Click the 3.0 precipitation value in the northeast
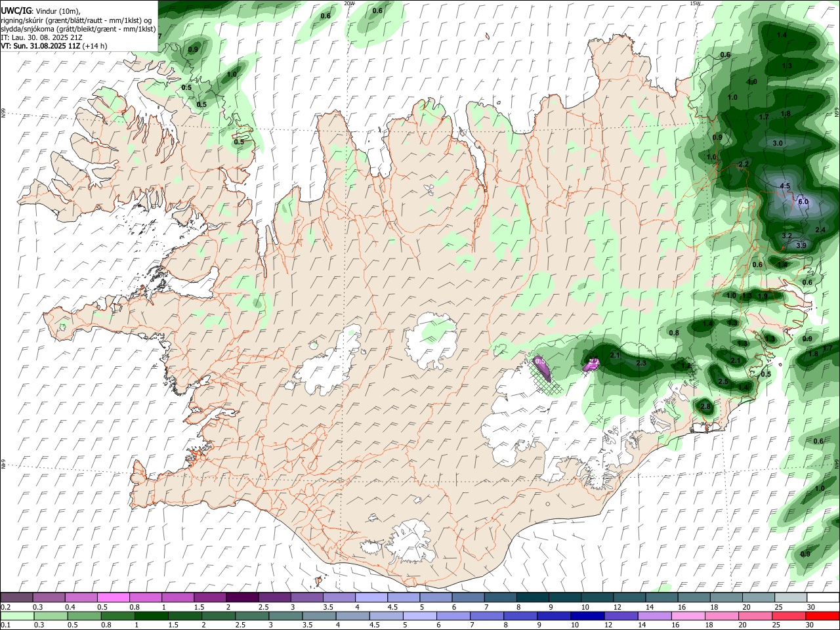Viewport: 840px width, 630px height. (x=778, y=143)
